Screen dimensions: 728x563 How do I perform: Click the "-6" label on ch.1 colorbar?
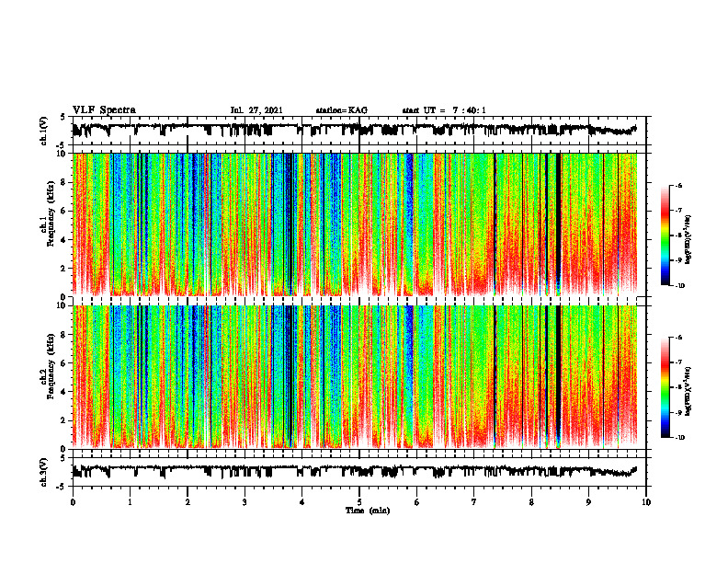pos(678,185)
